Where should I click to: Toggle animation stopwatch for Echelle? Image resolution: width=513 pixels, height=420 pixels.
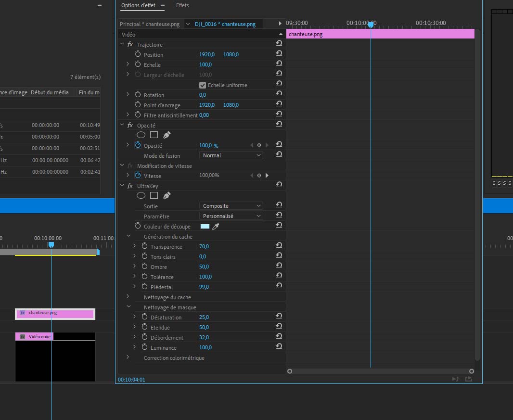(138, 64)
